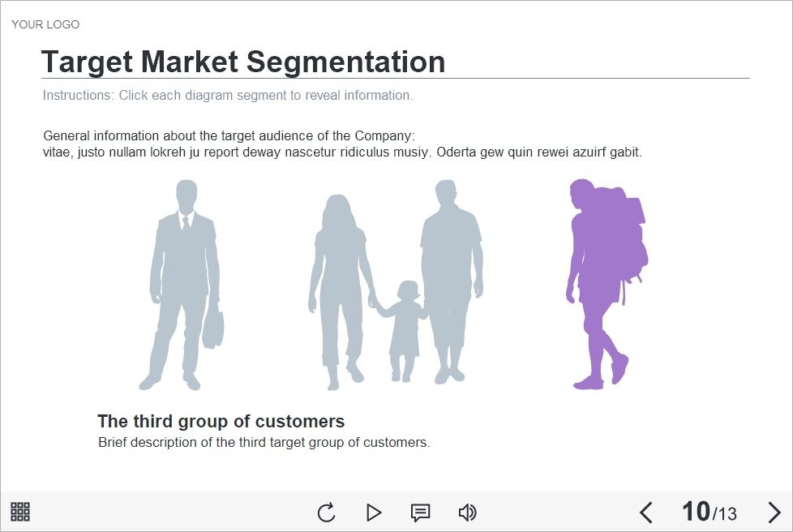The width and height of the screenshot is (793, 532).
Task: Click the woman silhouette in the family group
Action: (341, 292)
